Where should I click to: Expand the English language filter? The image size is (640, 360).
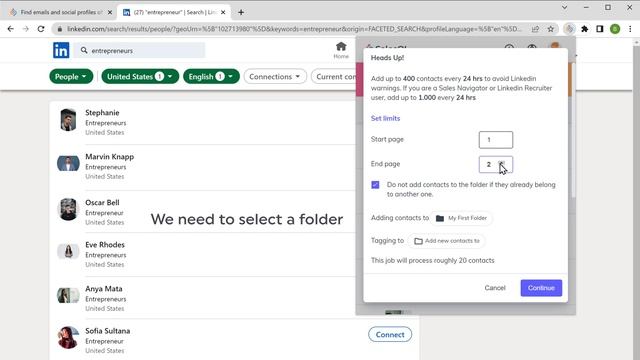[x=211, y=76]
